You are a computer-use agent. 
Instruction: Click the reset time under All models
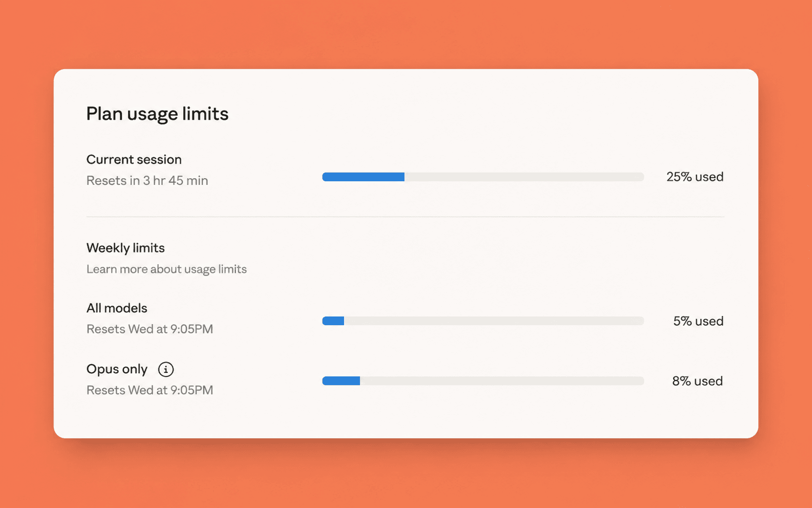pos(149,329)
